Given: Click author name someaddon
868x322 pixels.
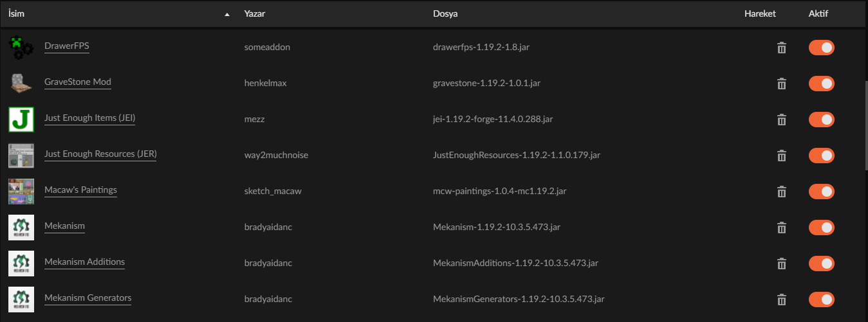Looking at the screenshot, I should pos(267,48).
